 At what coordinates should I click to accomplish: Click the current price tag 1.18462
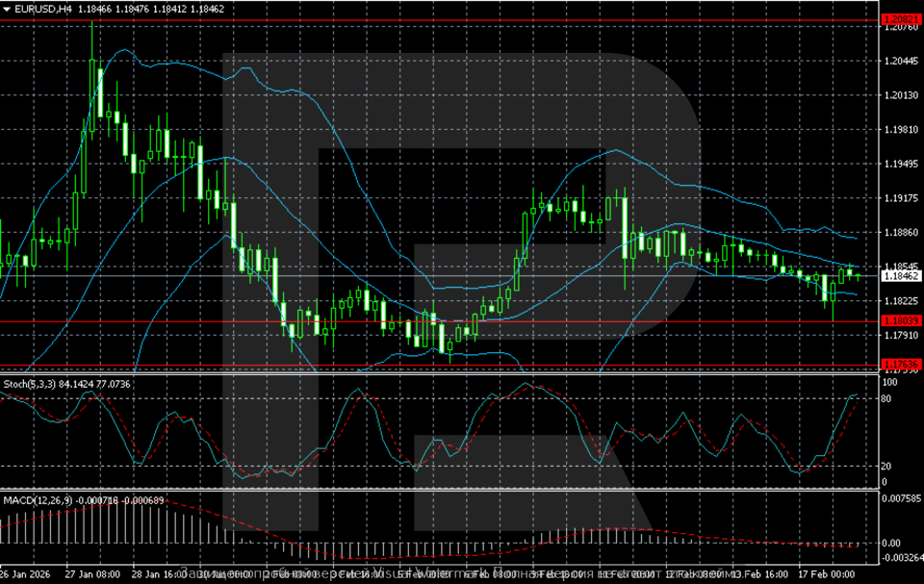[x=901, y=276]
